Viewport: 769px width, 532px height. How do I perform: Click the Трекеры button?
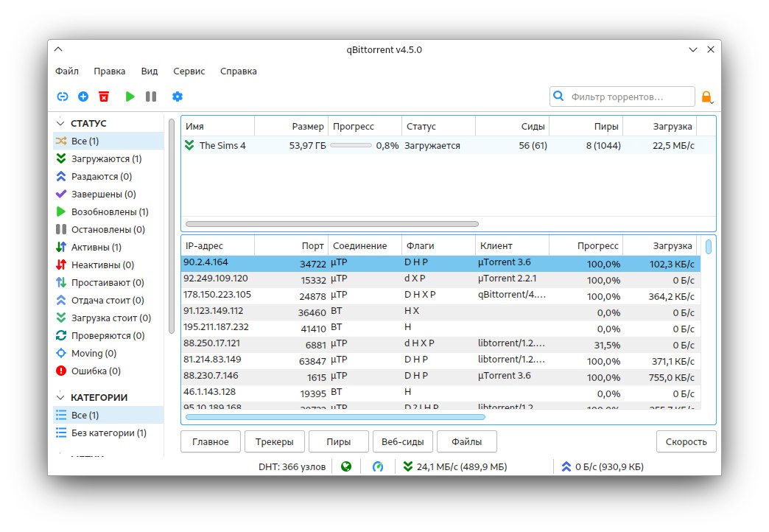[274, 442]
